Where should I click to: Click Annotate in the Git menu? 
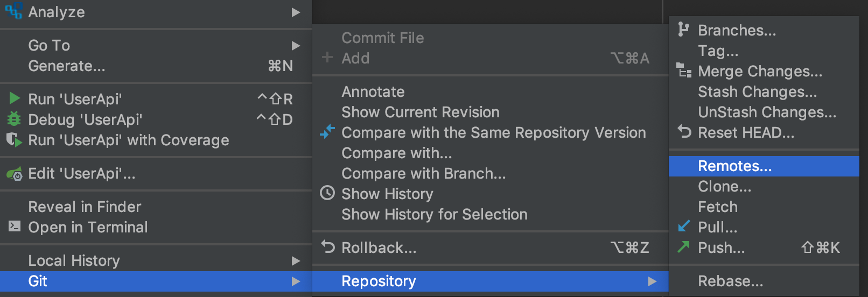click(373, 91)
